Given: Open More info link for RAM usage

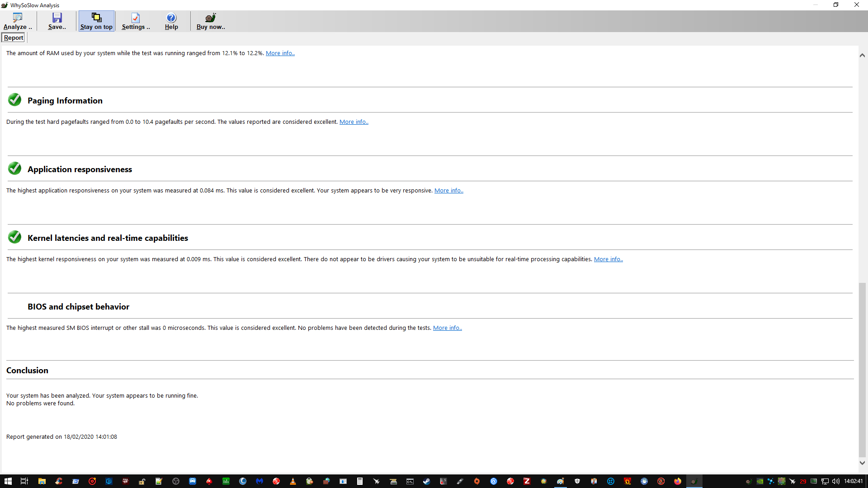Looking at the screenshot, I should pos(280,53).
